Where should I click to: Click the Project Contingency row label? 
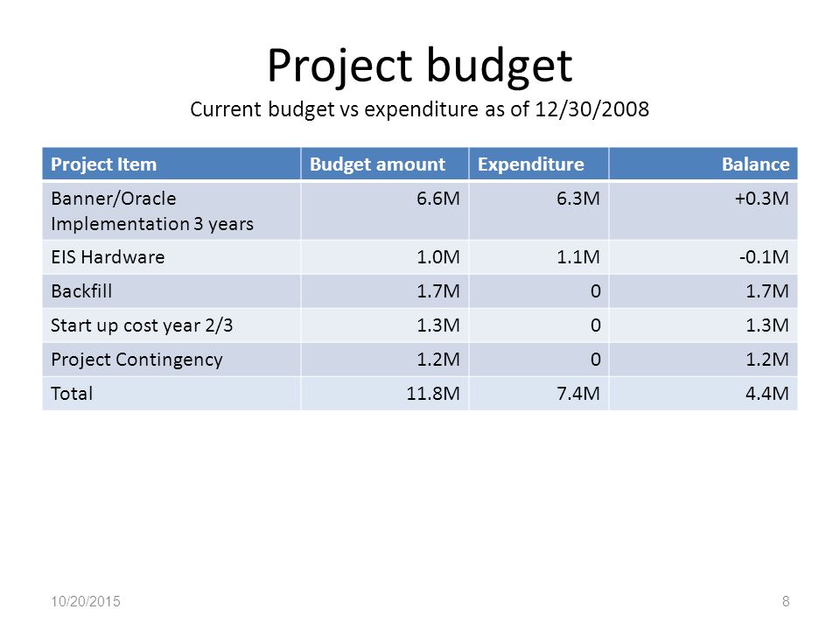136,360
